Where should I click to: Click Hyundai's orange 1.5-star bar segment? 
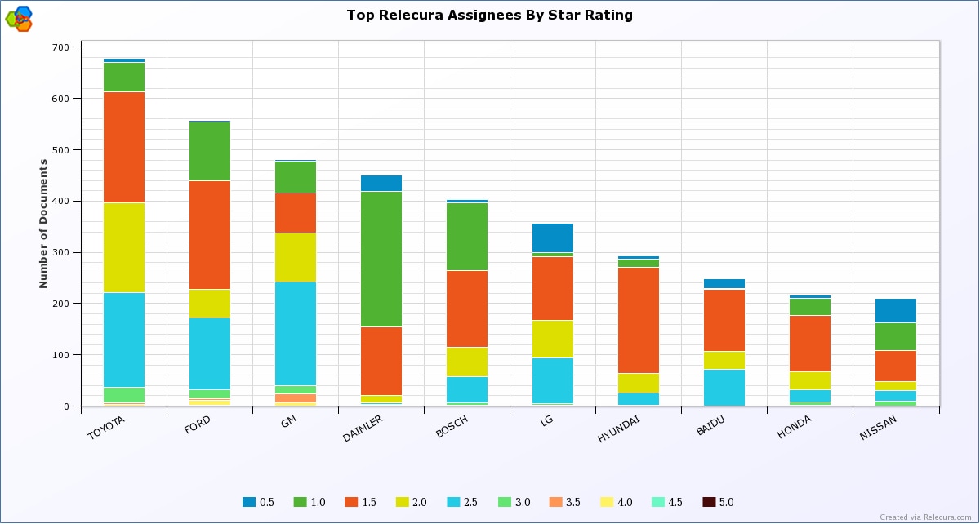(x=639, y=321)
